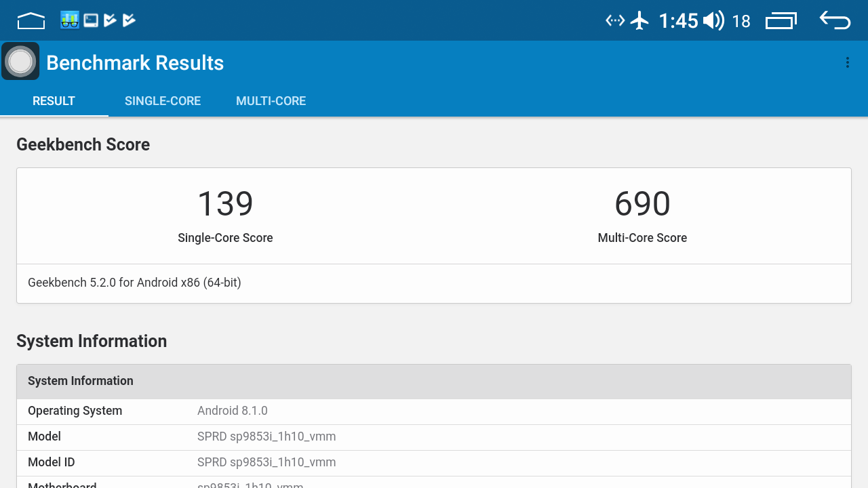Click Geekbench 5.2.0 version text
This screenshot has height=488, width=868.
[x=134, y=283]
